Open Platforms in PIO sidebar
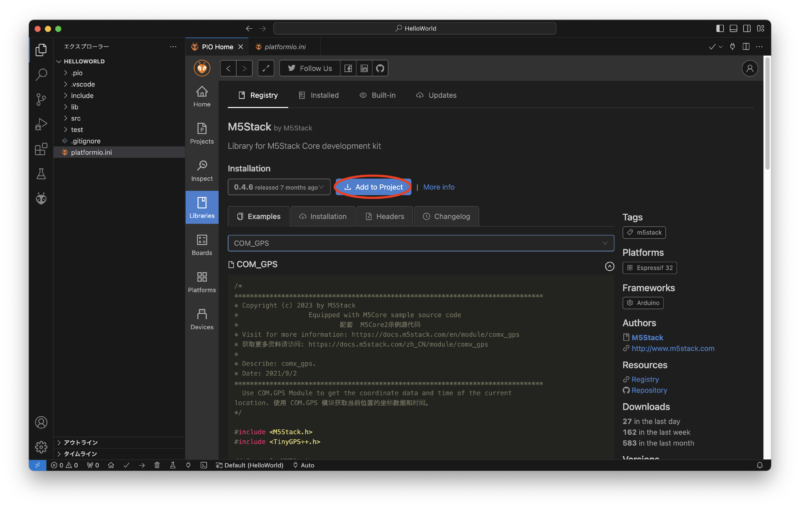 [202, 282]
